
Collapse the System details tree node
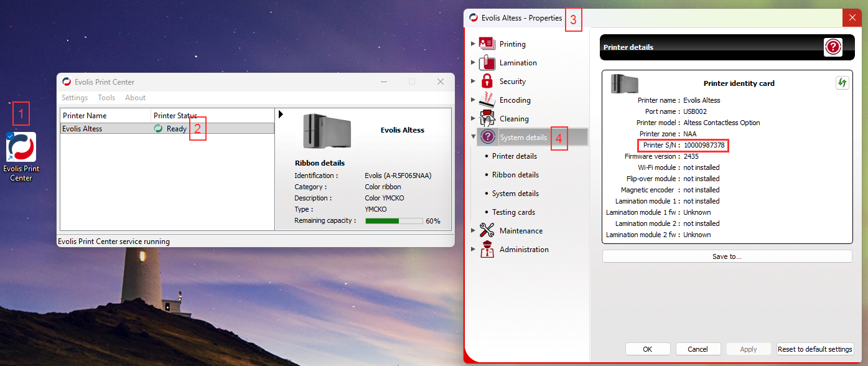pos(473,138)
